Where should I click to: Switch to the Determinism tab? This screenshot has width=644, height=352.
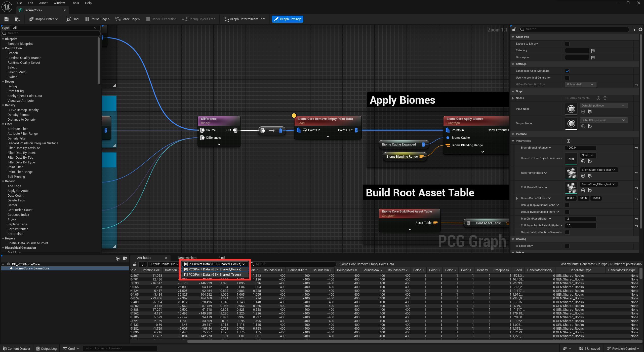coord(187,258)
